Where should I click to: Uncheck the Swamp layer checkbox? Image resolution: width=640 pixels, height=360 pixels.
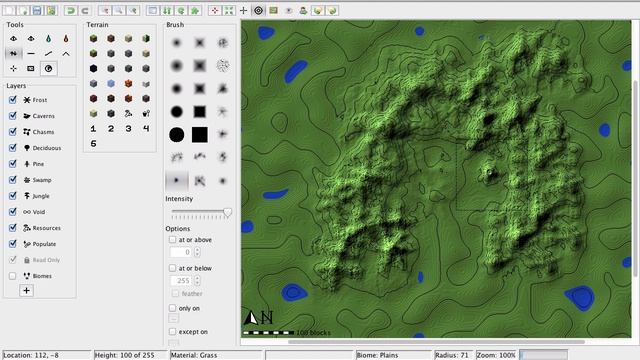(13, 180)
